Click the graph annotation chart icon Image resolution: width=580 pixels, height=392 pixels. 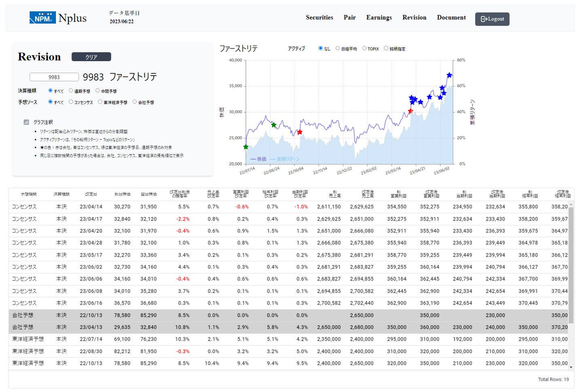pos(26,122)
